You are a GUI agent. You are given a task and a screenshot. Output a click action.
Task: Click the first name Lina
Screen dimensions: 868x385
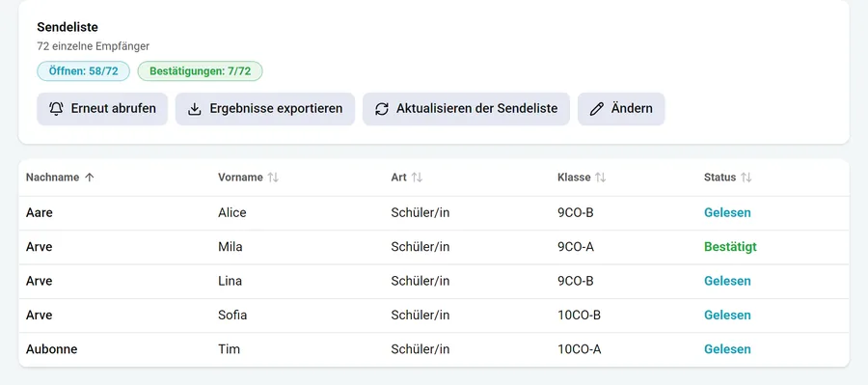coord(230,282)
